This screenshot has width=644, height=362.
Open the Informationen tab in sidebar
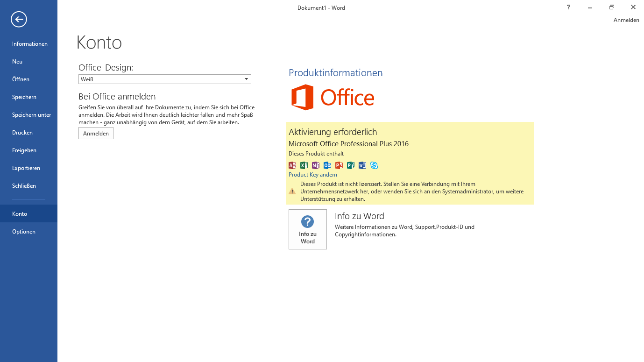click(30, 44)
